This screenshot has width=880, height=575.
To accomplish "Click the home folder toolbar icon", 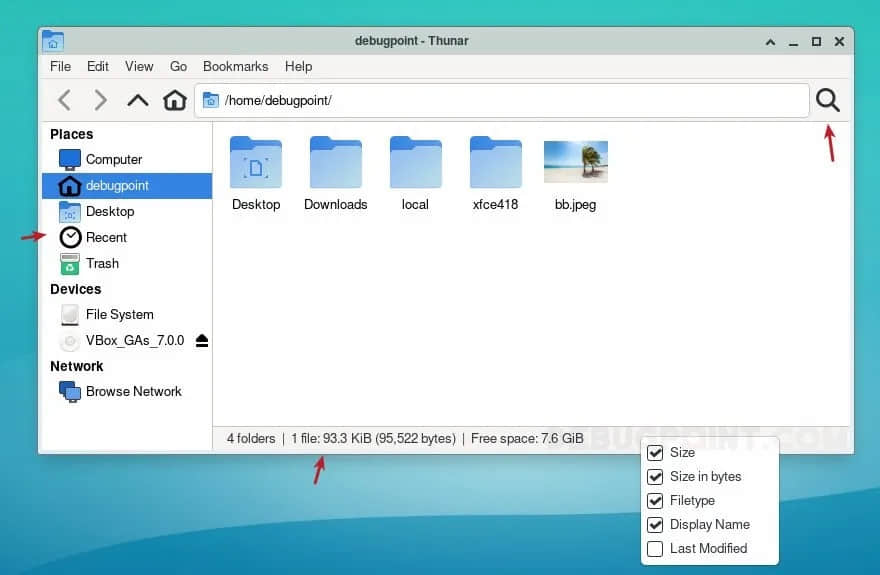I will 175,100.
